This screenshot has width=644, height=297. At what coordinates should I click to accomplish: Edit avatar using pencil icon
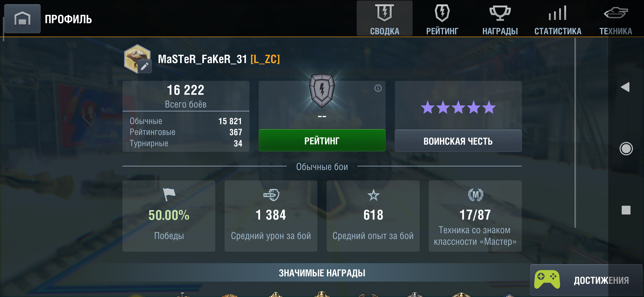click(144, 66)
